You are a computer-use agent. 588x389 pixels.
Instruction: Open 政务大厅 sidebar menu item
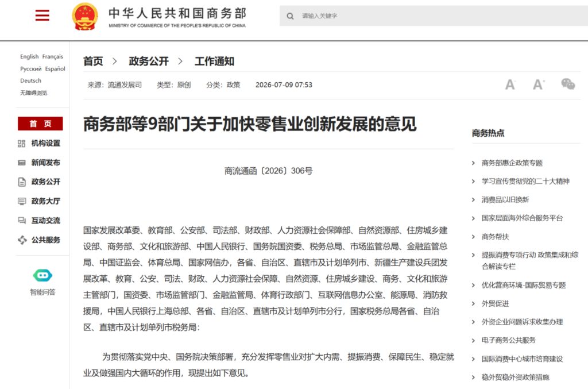click(x=45, y=201)
